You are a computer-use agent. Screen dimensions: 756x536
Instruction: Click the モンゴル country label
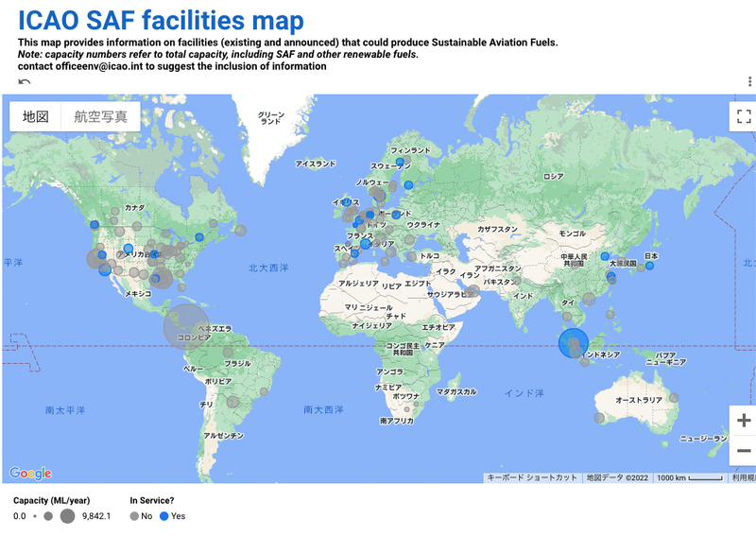pyautogui.click(x=572, y=233)
